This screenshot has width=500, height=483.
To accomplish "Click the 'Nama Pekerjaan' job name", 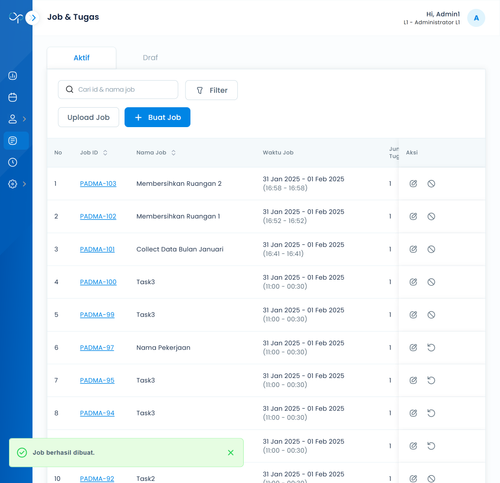I will pos(163,348).
